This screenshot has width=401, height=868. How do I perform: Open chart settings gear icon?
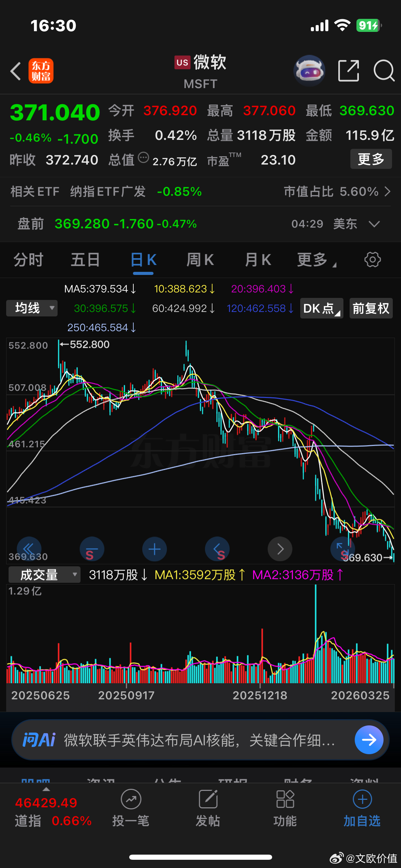(x=373, y=260)
